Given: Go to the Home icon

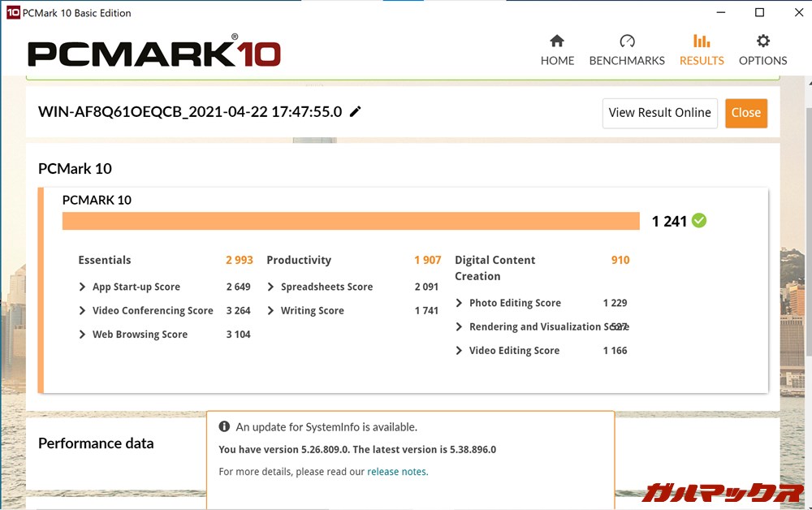Looking at the screenshot, I should click(557, 41).
